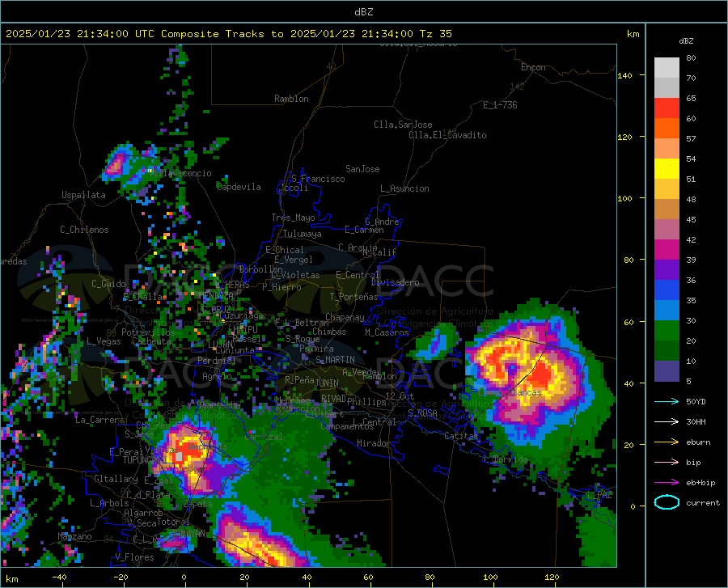Click the '-20' tick label on horizontal axis
The width and height of the screenshot is (728, 588).
pyautogui.click(x=121, y=577)
